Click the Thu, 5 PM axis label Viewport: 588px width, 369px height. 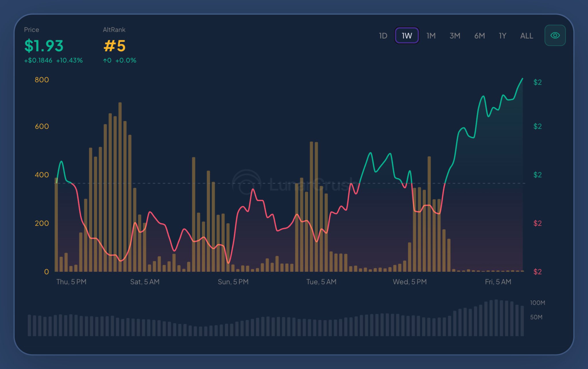[x=71, y=282]
